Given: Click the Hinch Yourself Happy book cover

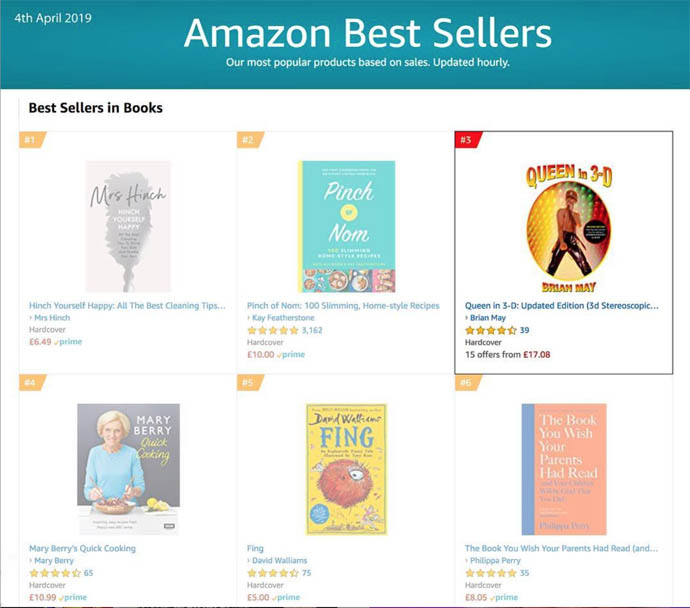Looking at the screenshot, I should [128, 226].
